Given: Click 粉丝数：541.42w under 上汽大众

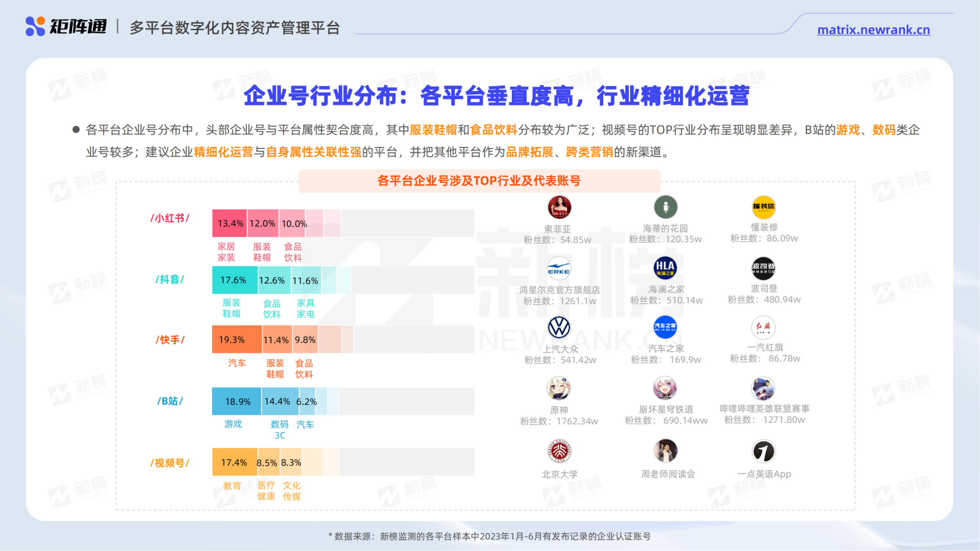Looking at the screenshot, I should click(560, 360).
